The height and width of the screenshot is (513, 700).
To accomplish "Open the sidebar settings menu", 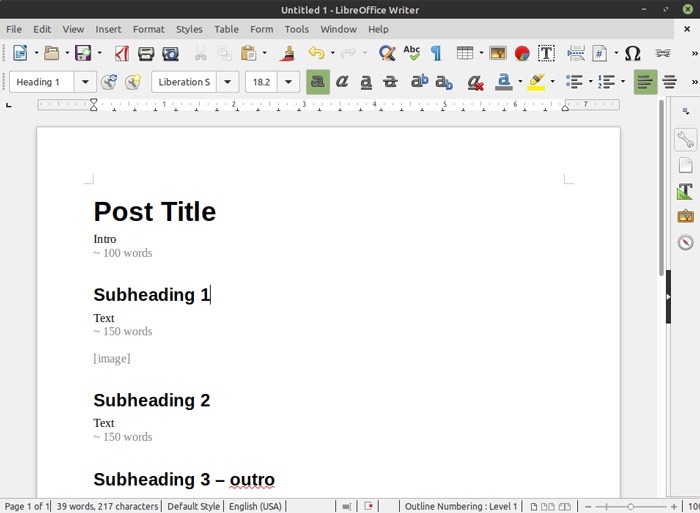I will coord(686,111).
